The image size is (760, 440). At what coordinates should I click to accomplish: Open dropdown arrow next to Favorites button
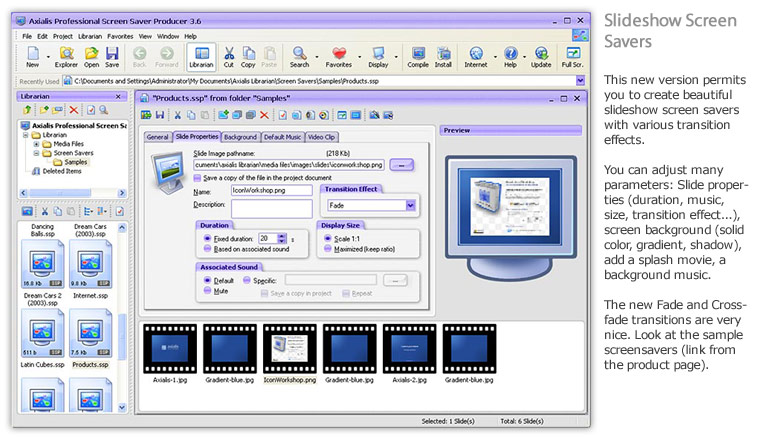pos(360,57)
